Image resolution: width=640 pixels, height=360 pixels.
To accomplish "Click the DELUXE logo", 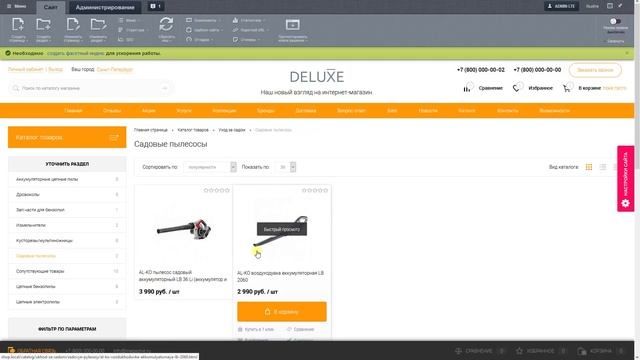I will (x=317, y=76).
